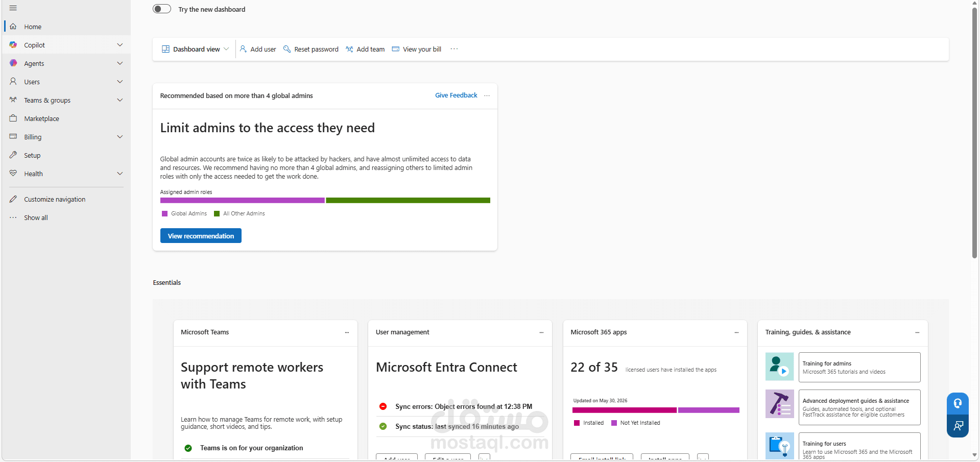The image size is (980, 462).
Task: Expand the Health navigation section
Action: 120,174
